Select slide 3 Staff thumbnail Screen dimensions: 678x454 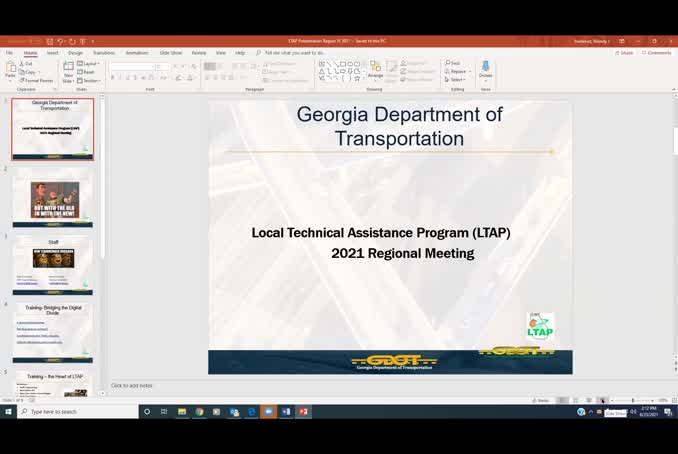[53, 265]
